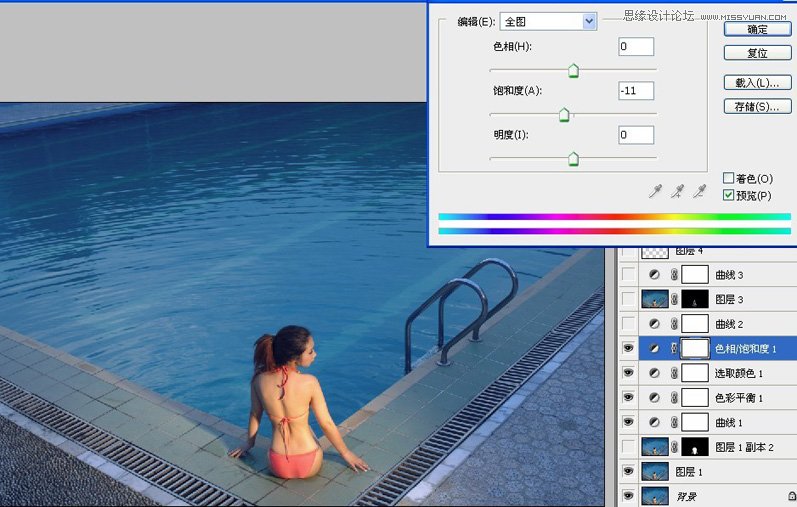Click the adjustment icon of 曲线 3 layer
Screen dimensions: 797x507
pyautogui.click(x=655, y=274)
